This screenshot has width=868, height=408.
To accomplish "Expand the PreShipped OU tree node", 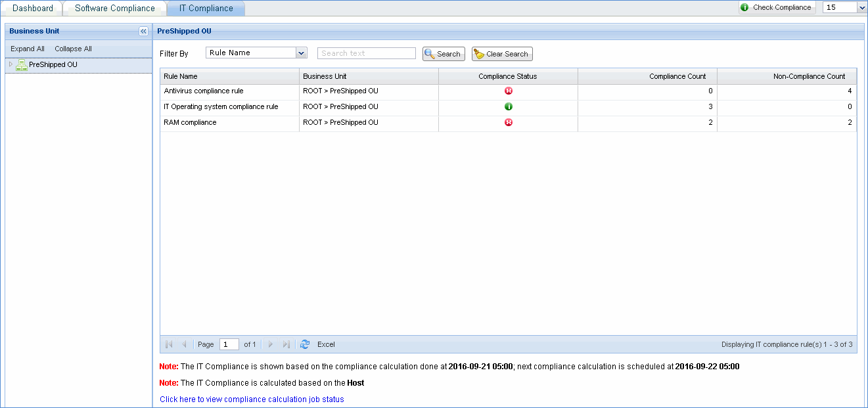I will pyautogui.click(x=11, y=64).
